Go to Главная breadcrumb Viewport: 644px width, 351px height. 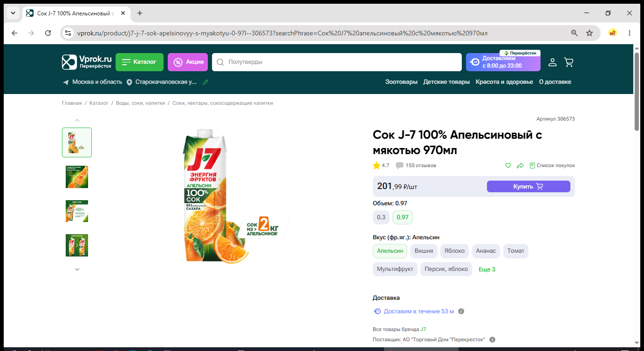[72, 103]
